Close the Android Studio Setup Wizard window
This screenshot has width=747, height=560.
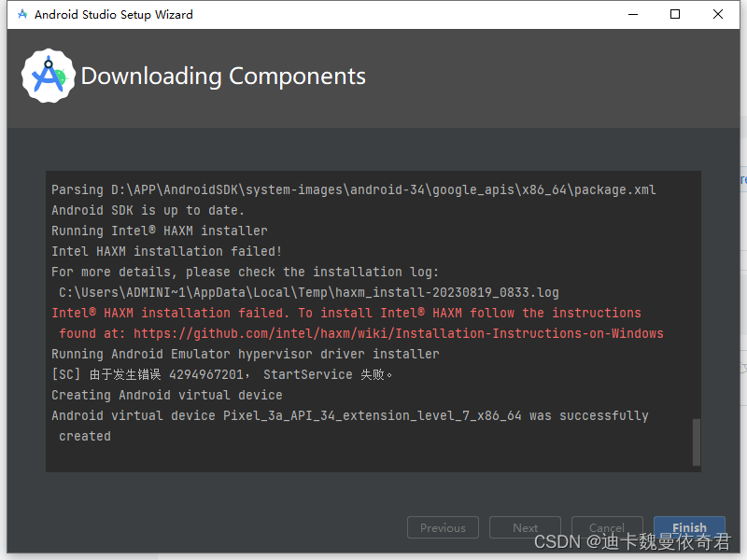point(717,14)
